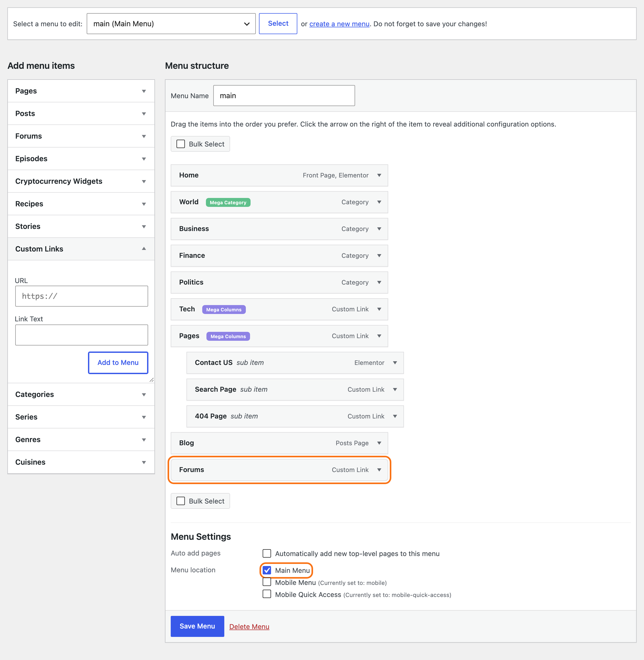Open Tech menu item settings arrow

379,309
